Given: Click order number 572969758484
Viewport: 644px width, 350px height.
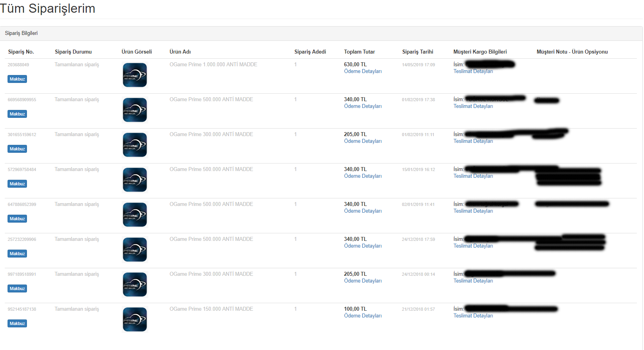Looking at the screenshot, I should [22, 169].
